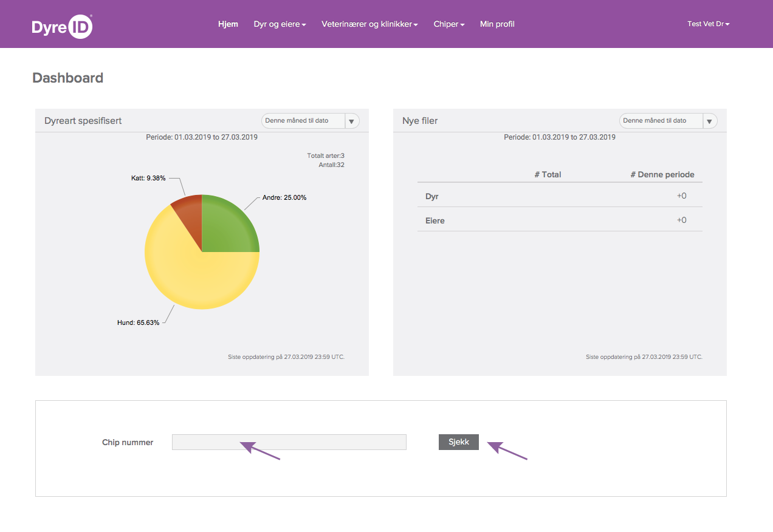Click the 'Antall:32' text

point(331,165)
